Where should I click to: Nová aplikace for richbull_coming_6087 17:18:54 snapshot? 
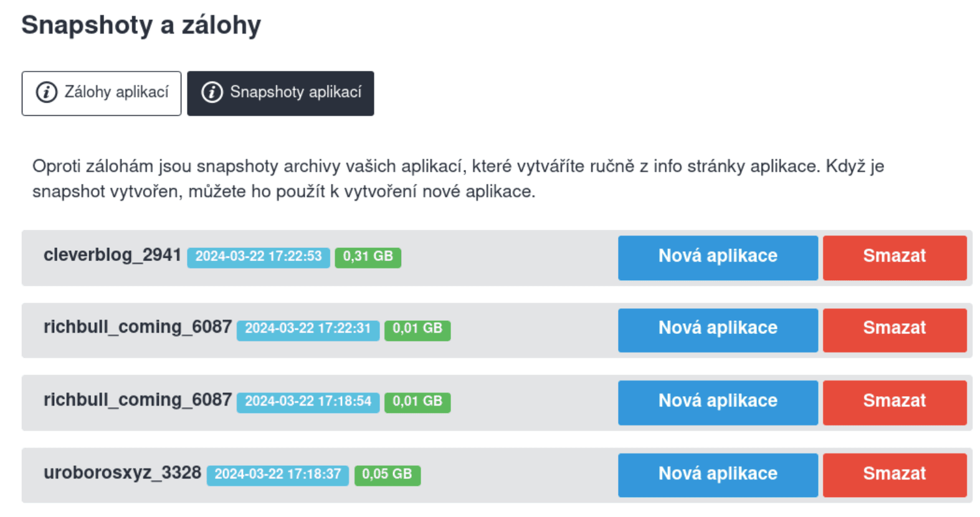click(x=718, y=402)
